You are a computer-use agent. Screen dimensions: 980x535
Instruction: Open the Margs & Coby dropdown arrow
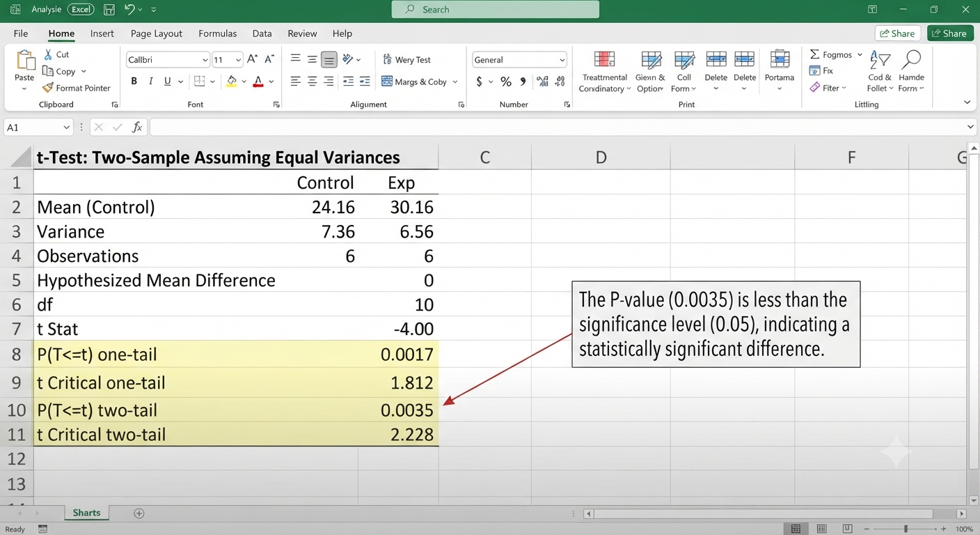455,82
